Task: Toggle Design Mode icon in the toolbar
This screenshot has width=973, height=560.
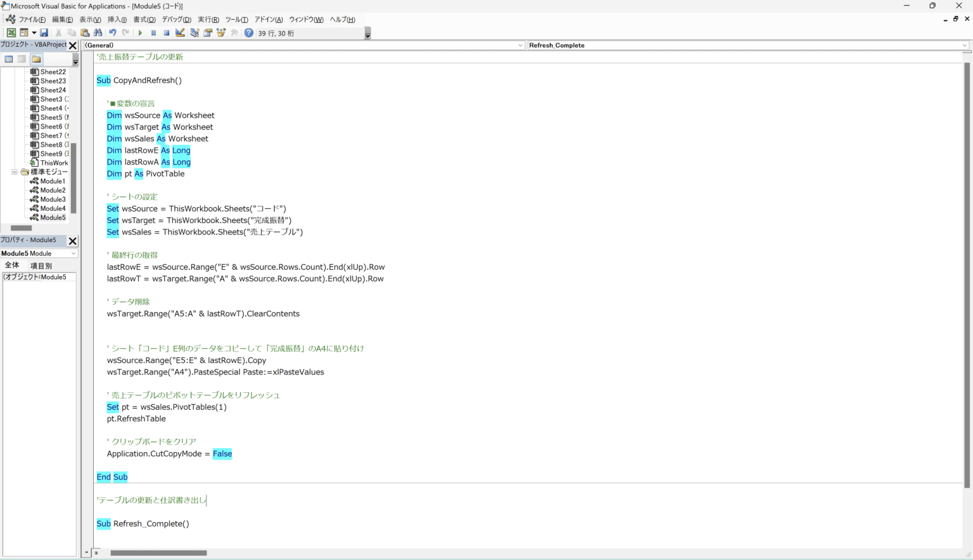Action: click(x=180, y=33)
